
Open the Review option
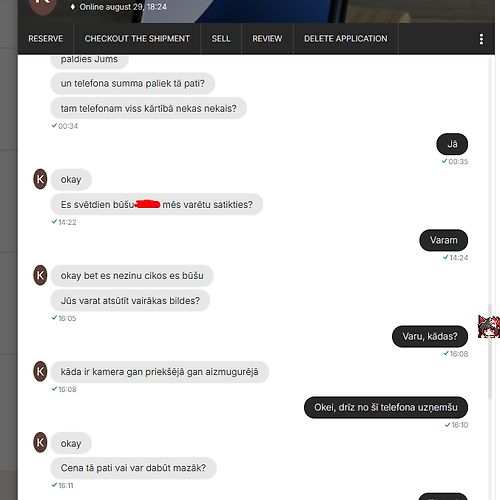tap(267, 39)
